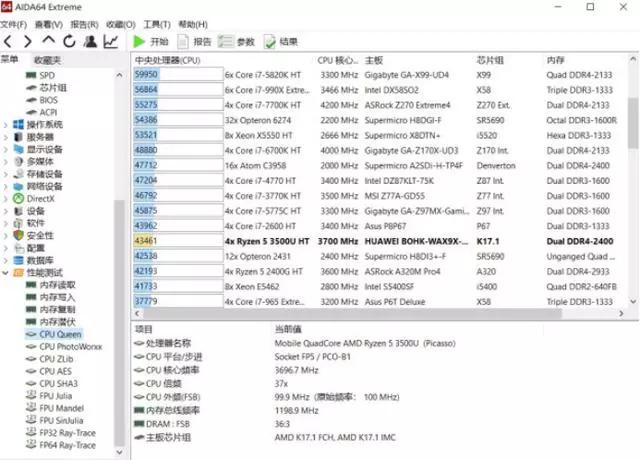640x460 pixels.
Task: Switch to the 收藏夹 favorites tab
Action: [47, 60]
